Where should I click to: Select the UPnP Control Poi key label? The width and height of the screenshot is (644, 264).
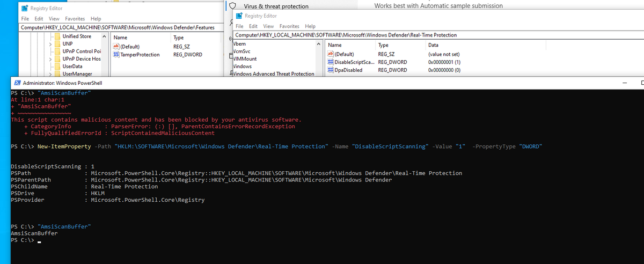82,51
